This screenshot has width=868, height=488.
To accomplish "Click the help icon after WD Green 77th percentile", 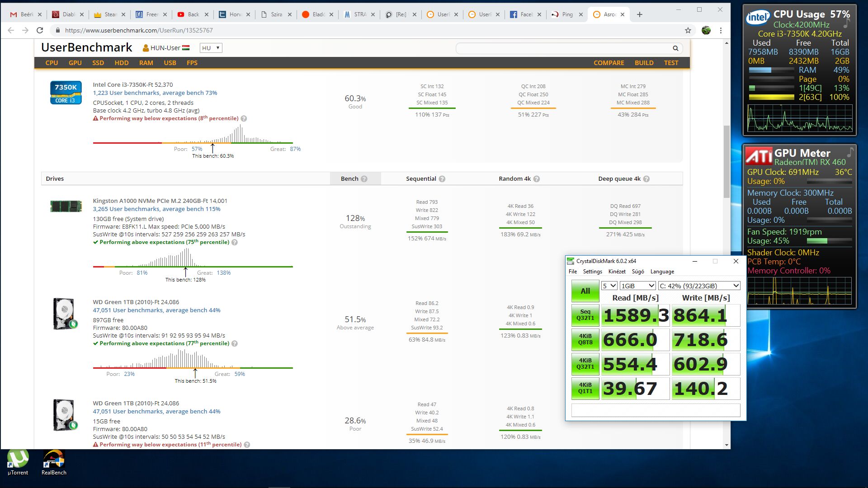I will (235, 343).
